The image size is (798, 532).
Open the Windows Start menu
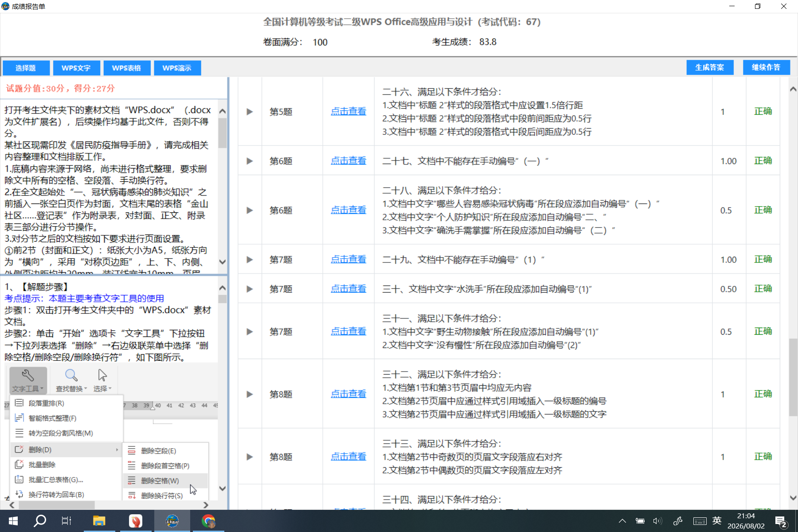[13, 521]
